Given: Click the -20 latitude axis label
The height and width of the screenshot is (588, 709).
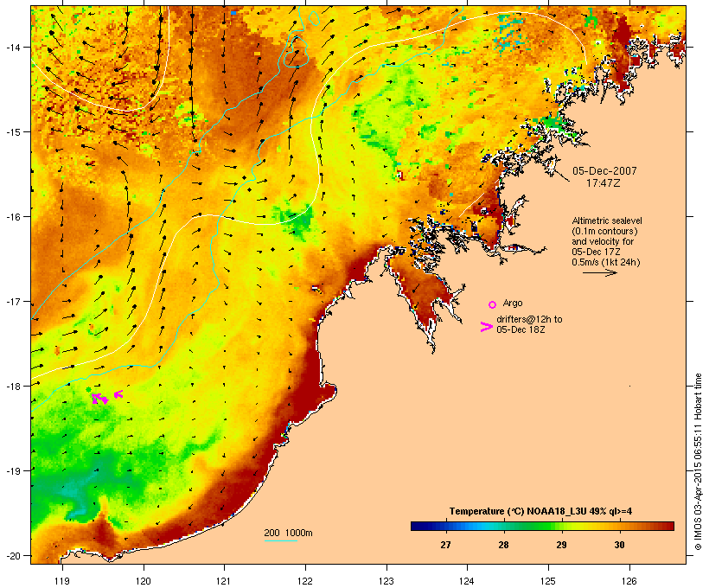Looking at the screenshot, I should pyautogui.click(x=12, y=556).
